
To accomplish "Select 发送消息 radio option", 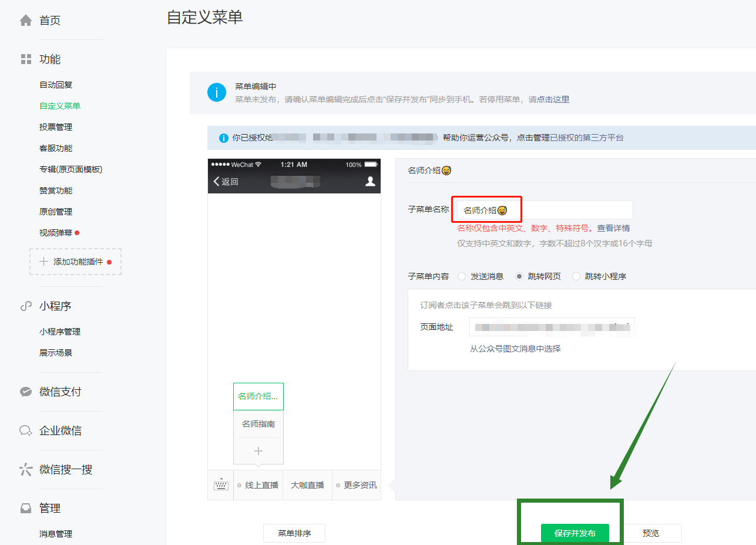I will pos(462,276).
